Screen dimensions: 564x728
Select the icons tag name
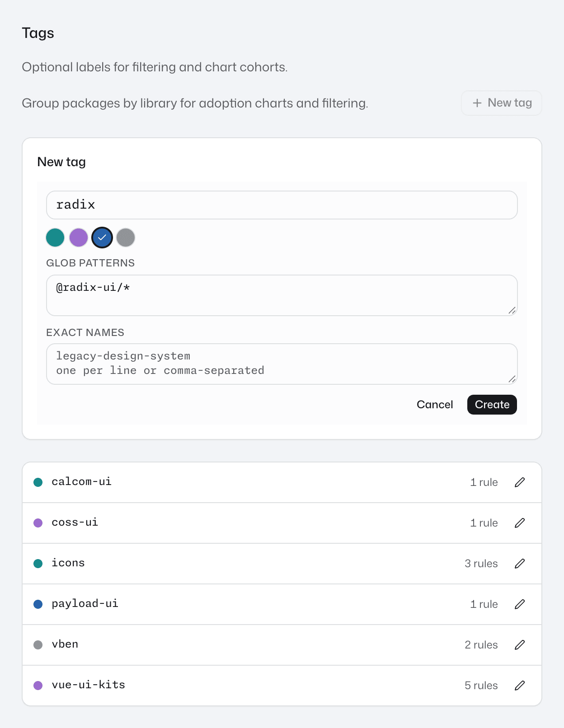68,563
